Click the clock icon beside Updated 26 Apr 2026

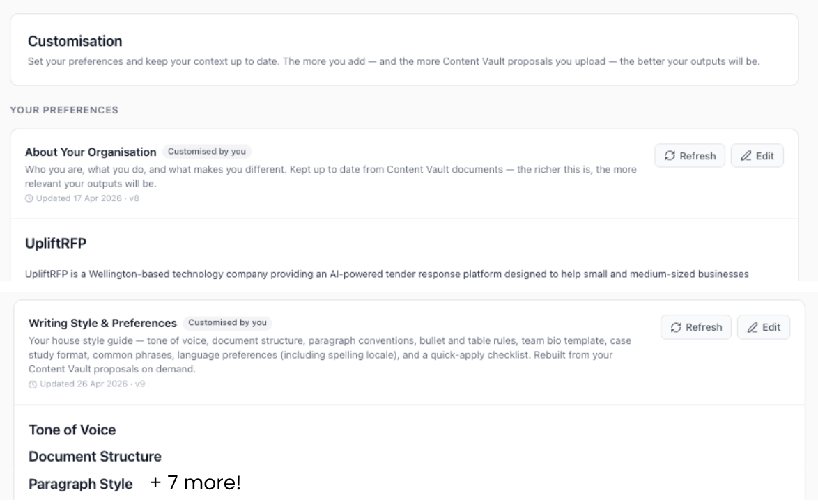point(32,383)
